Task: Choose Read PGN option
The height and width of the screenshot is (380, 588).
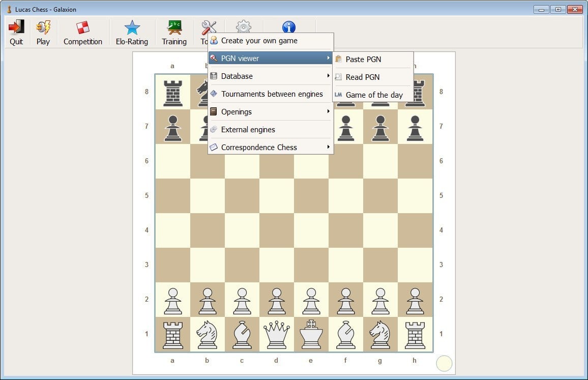Action: (x=363, y=77)
